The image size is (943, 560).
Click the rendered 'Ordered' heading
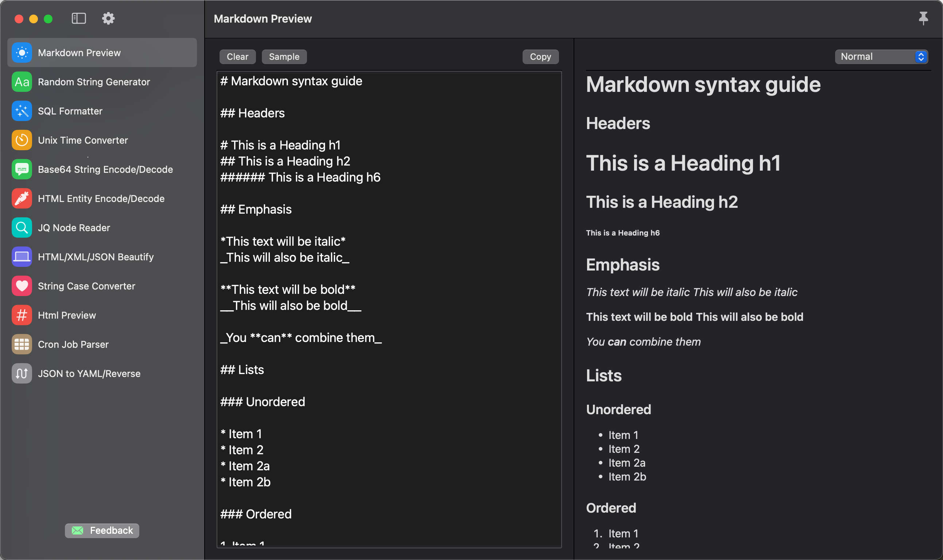coord(611,508)
